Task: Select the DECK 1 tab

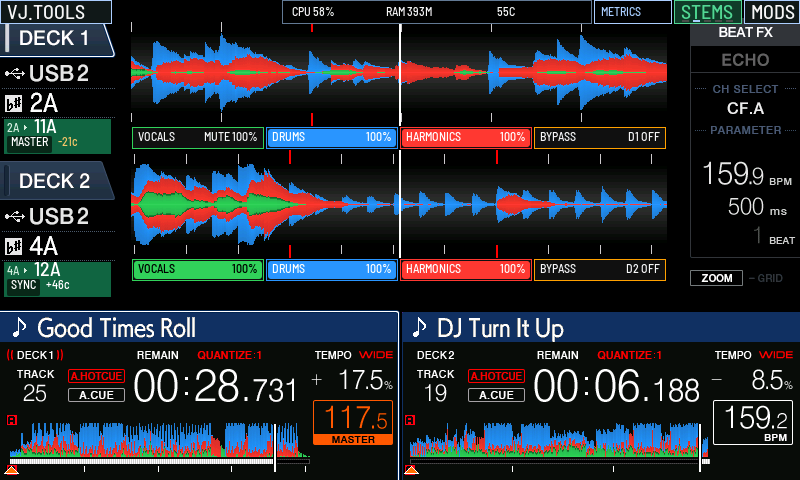Action: pos(56,39)
